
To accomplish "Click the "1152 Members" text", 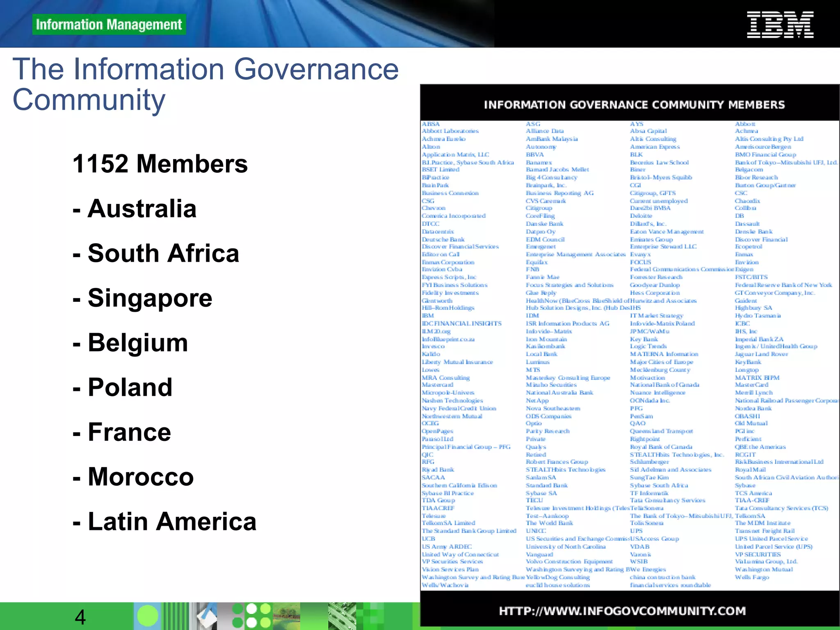I will coord(160,164).
